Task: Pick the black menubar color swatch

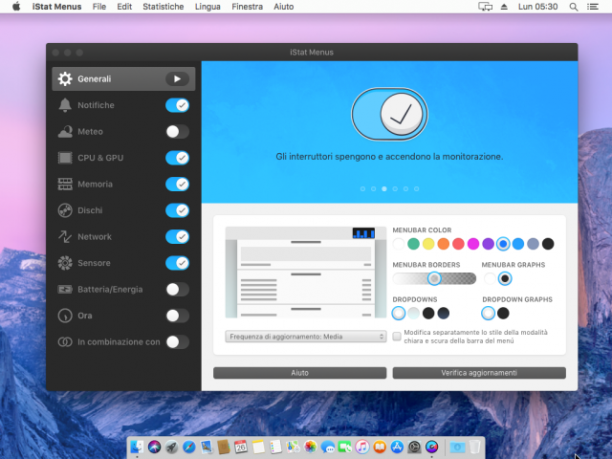Action: [x=548, y=244]
